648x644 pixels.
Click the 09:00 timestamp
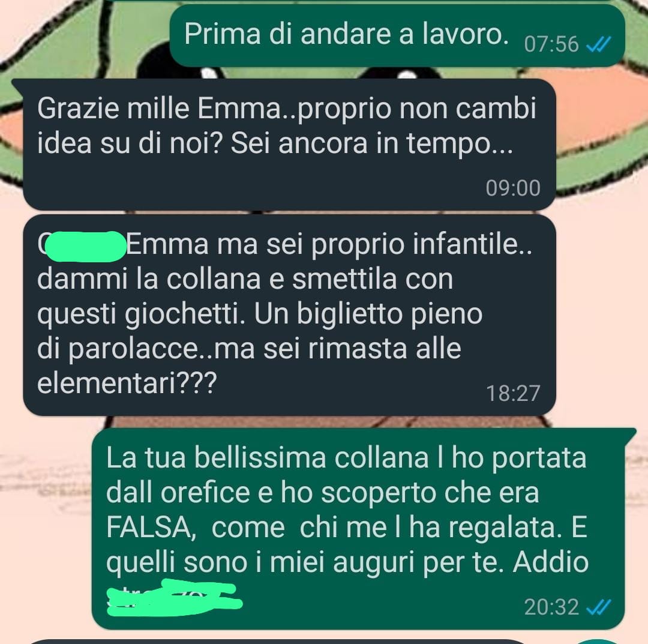tap(513, 188)
